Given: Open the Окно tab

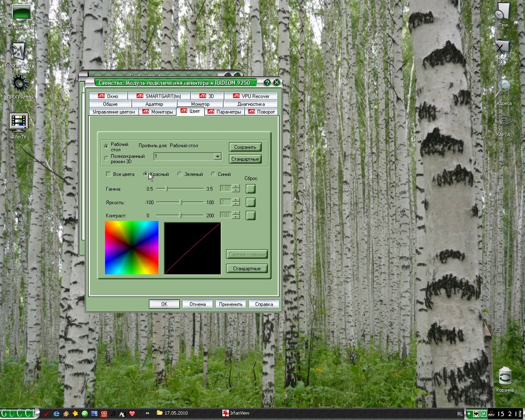Looking at the screenshot, I should click(108, 96).
